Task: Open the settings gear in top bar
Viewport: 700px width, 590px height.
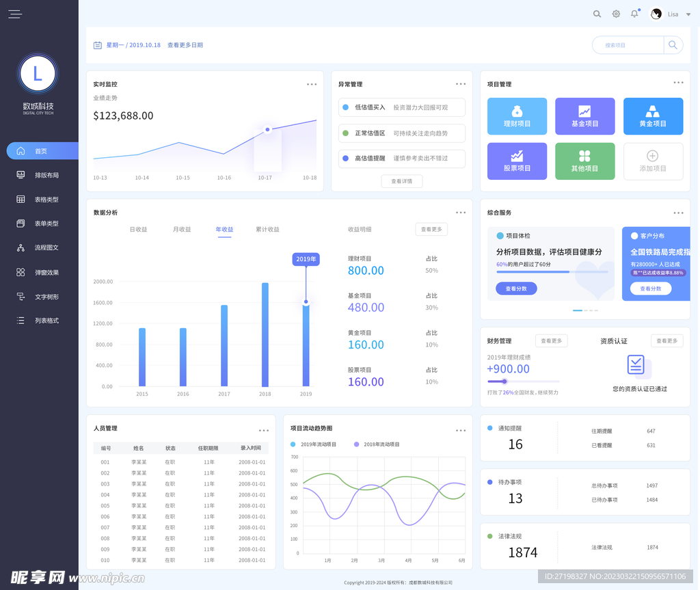Action: [x=615, y=14]
